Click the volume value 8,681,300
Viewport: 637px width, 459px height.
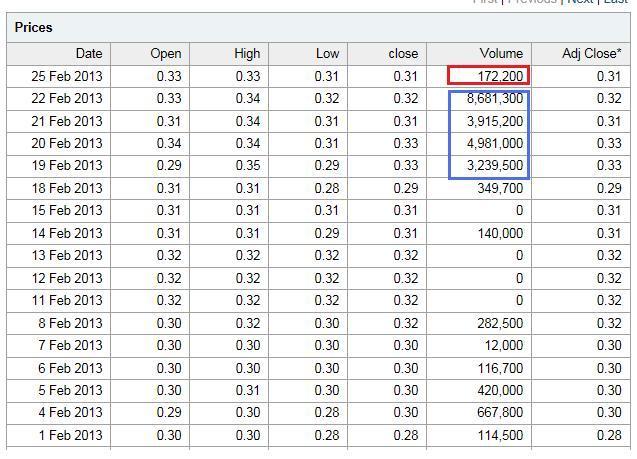495,99
